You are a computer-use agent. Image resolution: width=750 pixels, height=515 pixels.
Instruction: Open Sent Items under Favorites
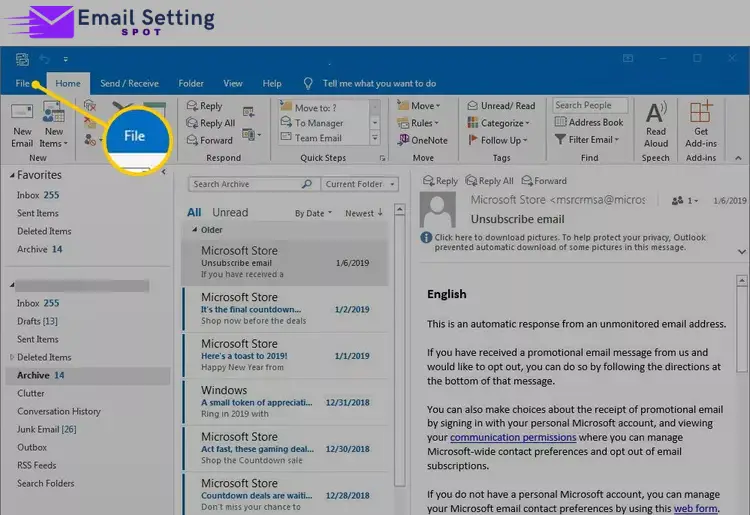pos(38,213)
